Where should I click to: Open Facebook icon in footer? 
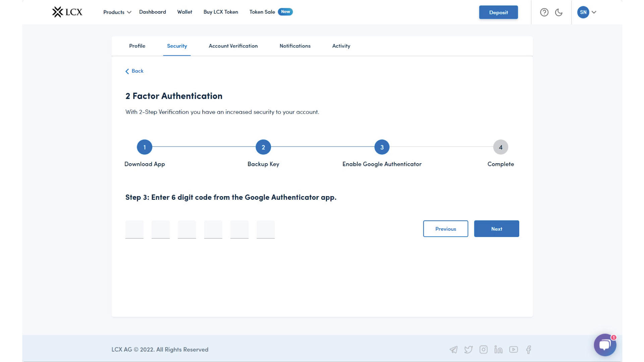coord(529,350)
